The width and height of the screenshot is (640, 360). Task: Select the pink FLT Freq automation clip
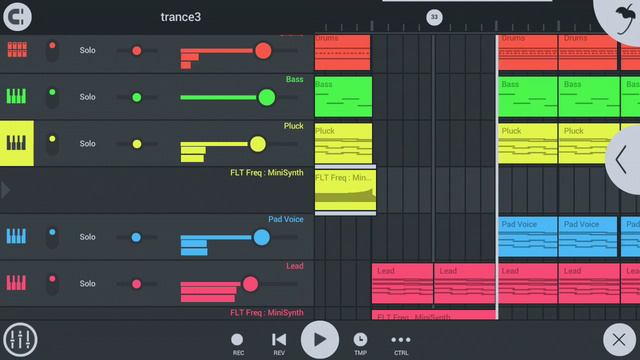(434, 315)
